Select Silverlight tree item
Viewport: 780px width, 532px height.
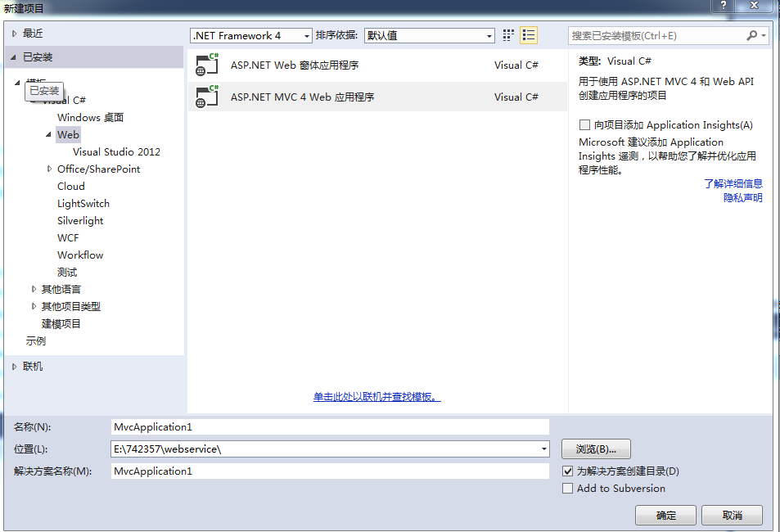click(x=80, y=220)
